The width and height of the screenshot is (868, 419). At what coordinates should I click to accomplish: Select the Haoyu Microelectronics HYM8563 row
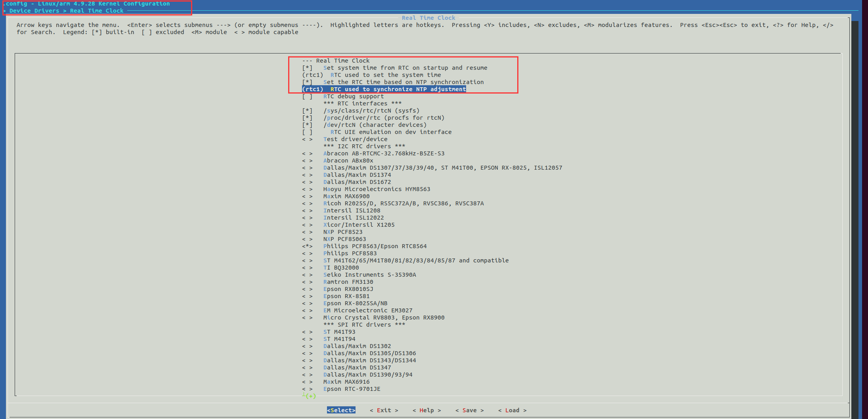[x=366, y=189]
